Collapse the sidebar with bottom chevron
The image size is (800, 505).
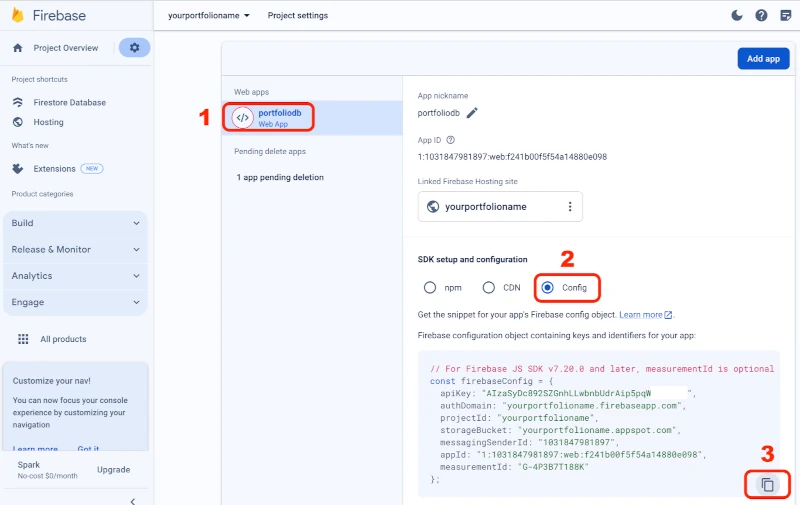point(133,501)
